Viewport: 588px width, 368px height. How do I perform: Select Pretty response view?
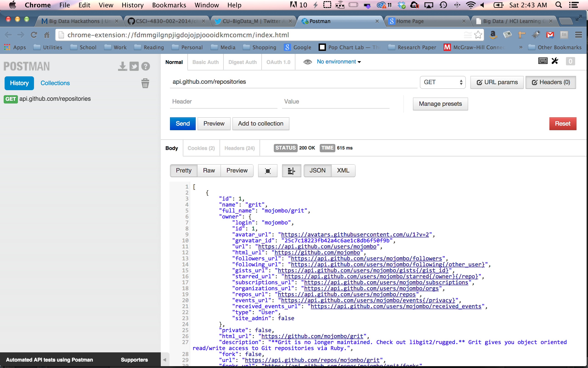pyautogui.click(x=184, y=171)
